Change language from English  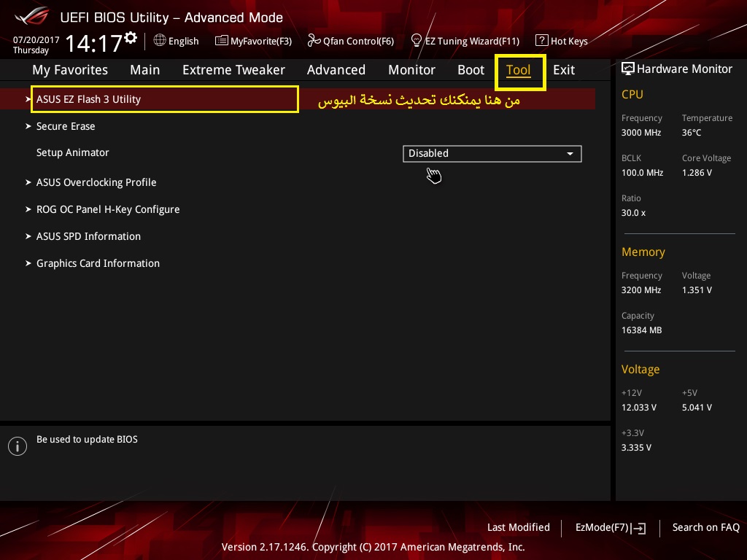183,41
